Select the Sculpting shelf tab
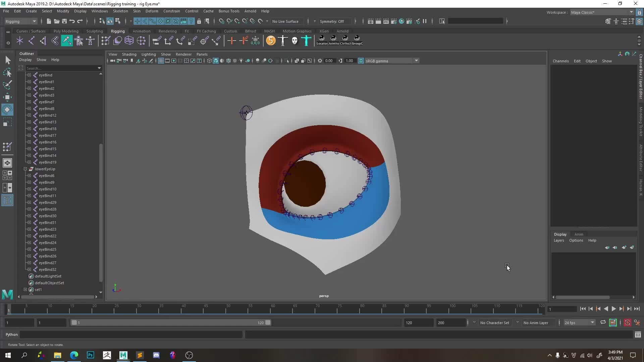This screenshot has width=644, height=362. (x=95, y=31)
